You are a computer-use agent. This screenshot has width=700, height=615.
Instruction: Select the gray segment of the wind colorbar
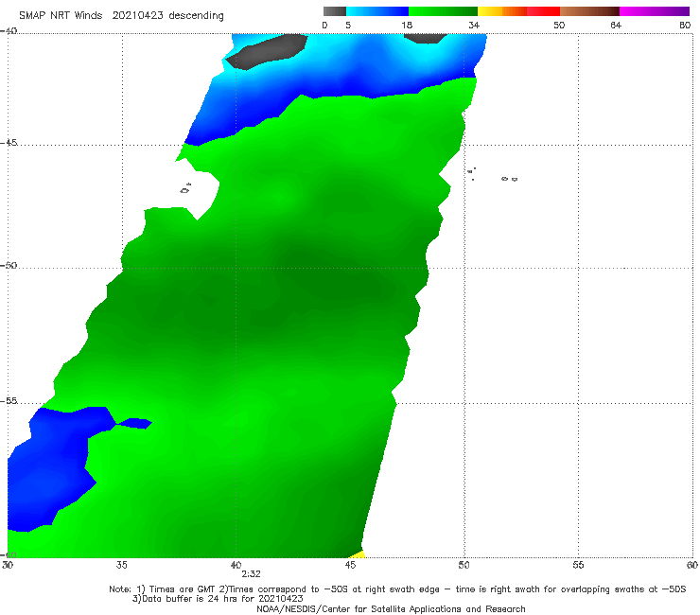point(334,11)
